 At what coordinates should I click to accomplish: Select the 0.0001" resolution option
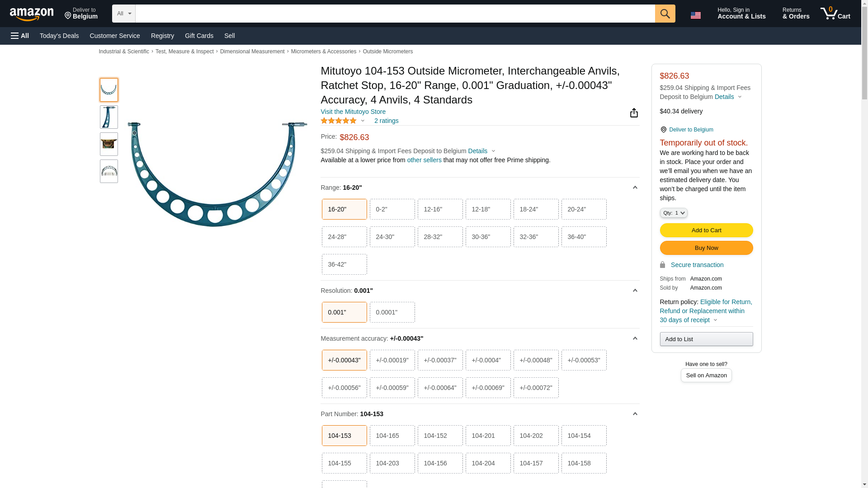click(x=392, y=312)
